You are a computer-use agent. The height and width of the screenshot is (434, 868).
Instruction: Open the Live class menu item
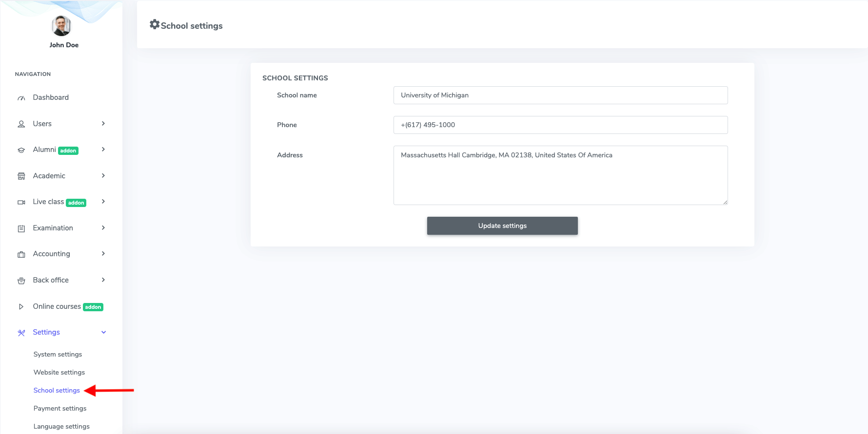coord(48,202)
